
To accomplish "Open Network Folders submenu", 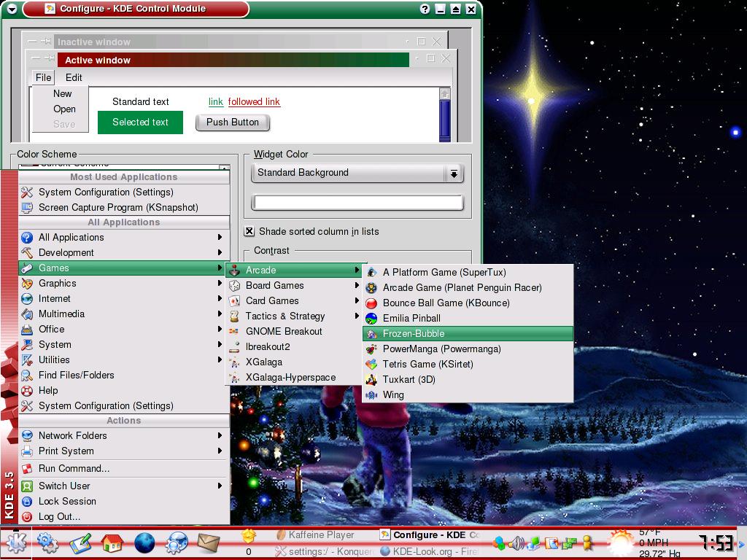I will (123, 436).
